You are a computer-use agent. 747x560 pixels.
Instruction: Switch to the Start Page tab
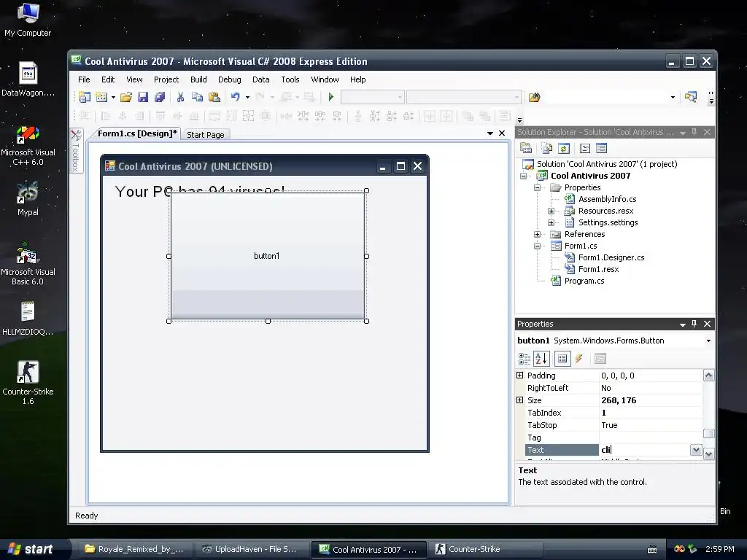click(205, 135)
